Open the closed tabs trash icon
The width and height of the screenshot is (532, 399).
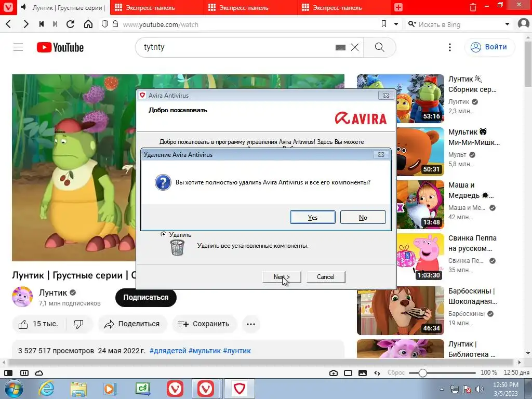(x=473, y=7)
